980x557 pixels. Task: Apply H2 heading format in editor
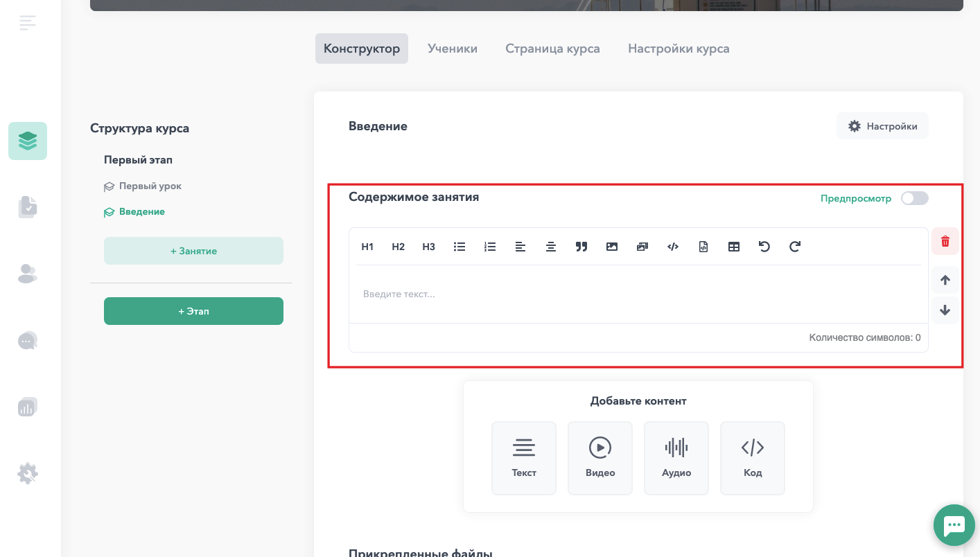coord(398,247)
